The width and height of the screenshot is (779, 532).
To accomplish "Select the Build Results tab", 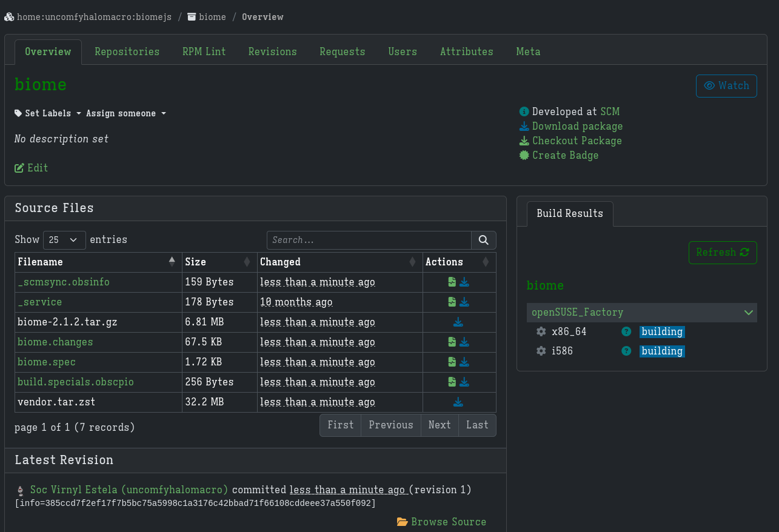I will [570, 213].
